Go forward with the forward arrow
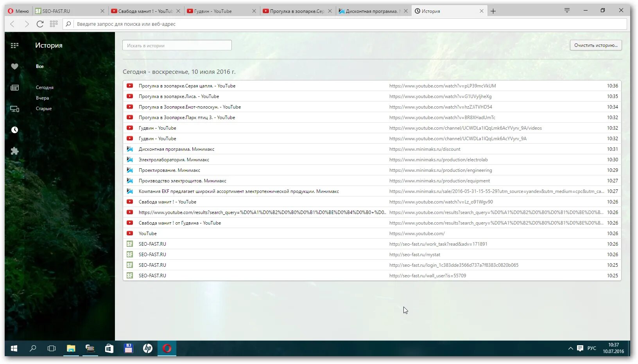Screen dimensions: 638x364 [26, 24]
